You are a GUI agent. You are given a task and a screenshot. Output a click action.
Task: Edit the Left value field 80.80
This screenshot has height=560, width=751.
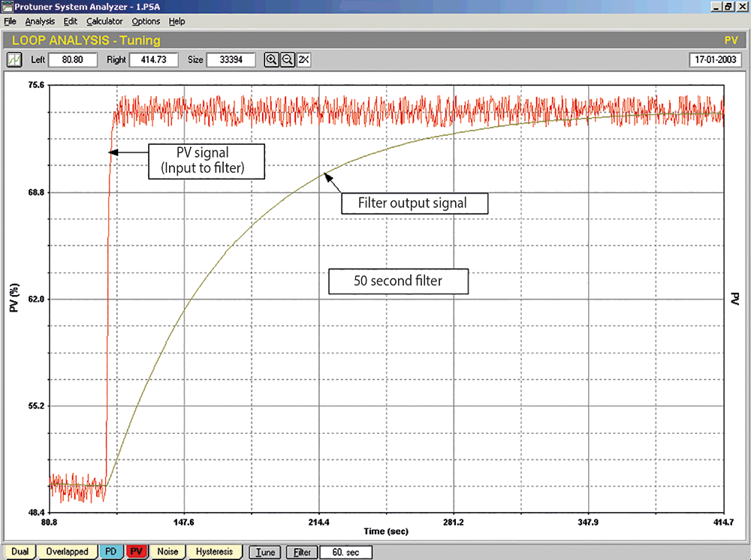(72, 60)
